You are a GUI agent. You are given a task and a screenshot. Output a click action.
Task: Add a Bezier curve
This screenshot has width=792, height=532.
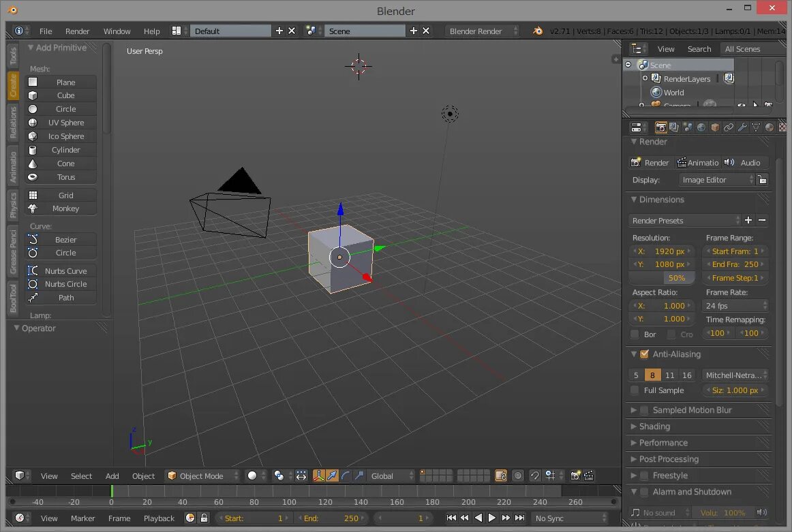[61, 240]
